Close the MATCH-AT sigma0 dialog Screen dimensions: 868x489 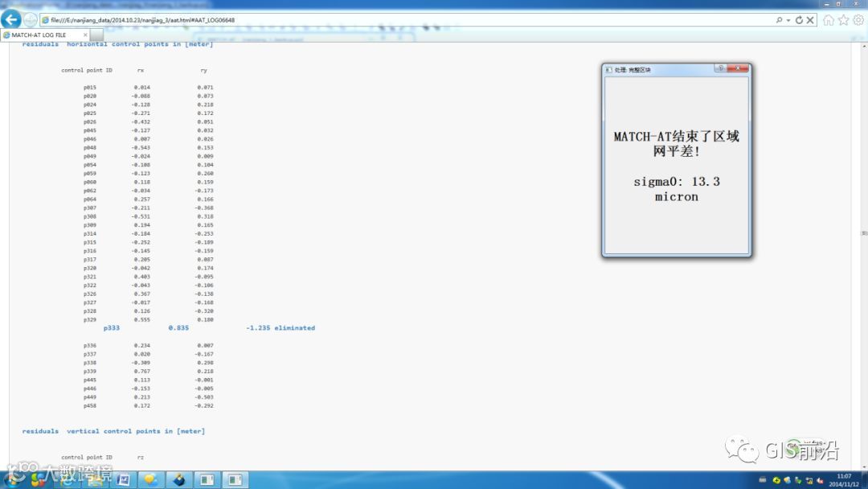(738, 68)
